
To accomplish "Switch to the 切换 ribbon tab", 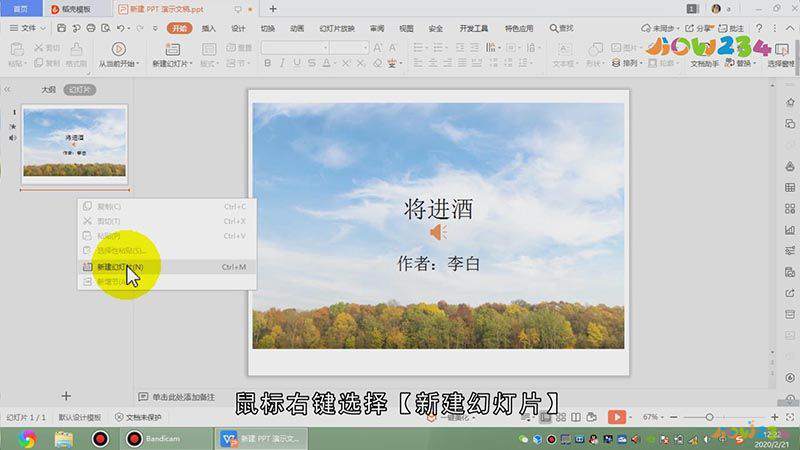I will 268,28.
